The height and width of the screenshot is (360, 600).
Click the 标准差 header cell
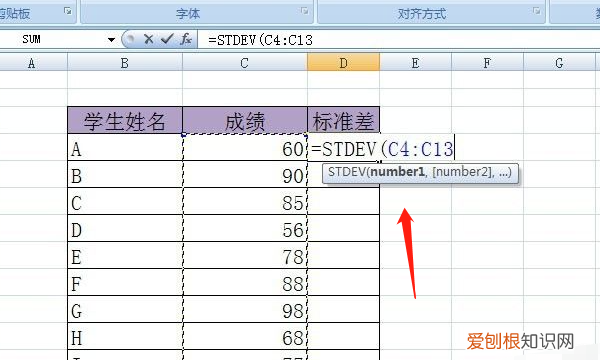click(x=344, y=121)
